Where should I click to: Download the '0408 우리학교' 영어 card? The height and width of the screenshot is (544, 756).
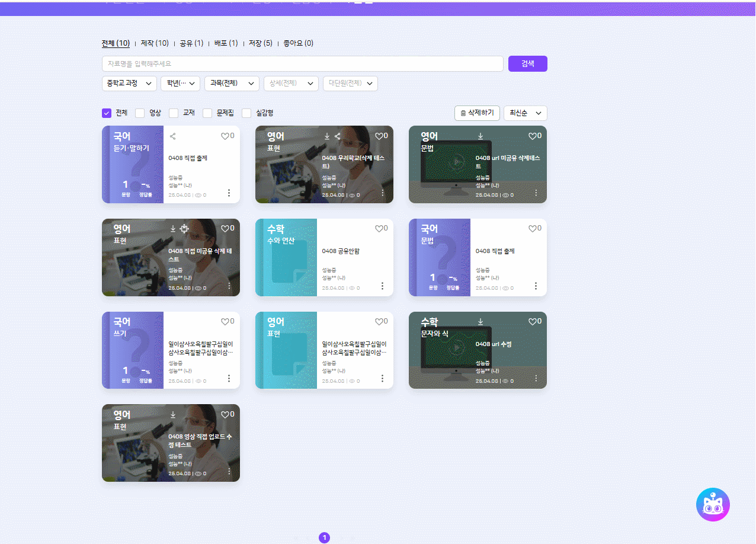pos(327,136)
